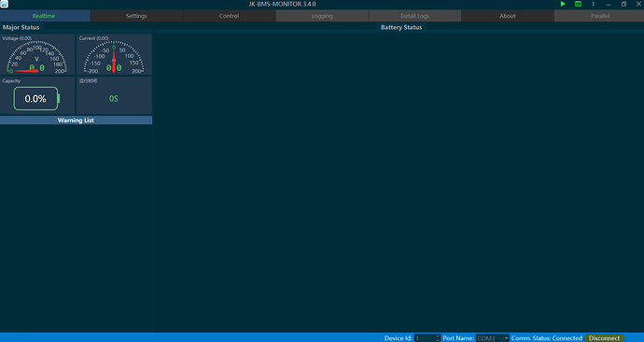Screen dimensions: 644x342
Task: Click the Current gauge dial
Action: 114,57
